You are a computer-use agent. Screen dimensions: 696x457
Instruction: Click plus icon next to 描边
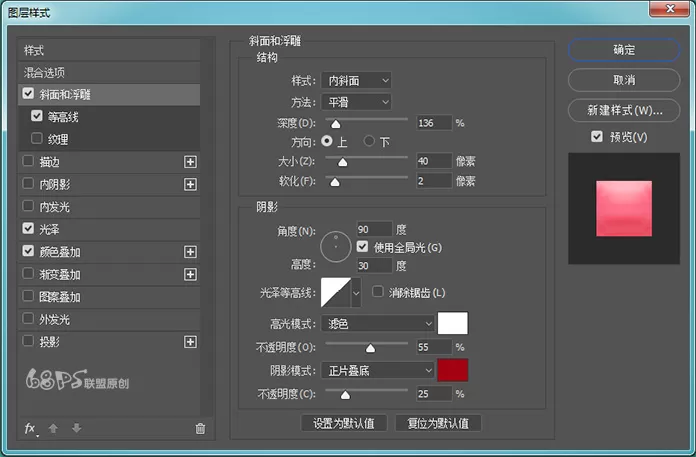(190, 162)
